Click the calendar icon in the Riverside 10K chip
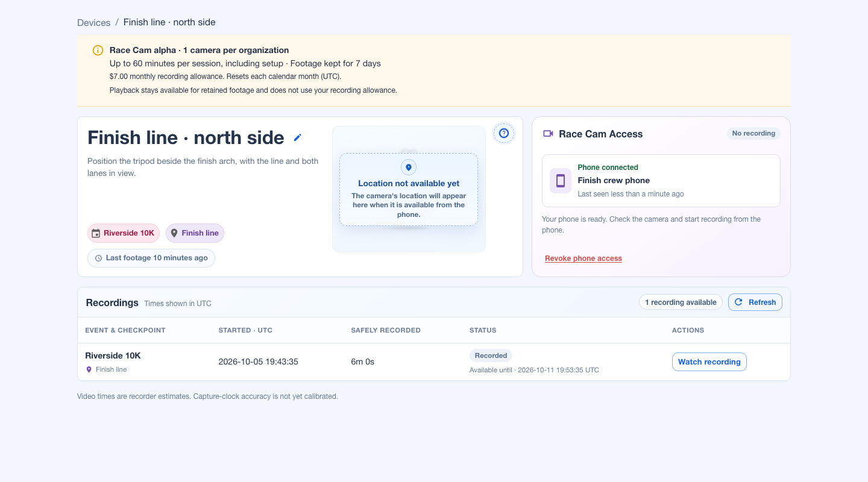Screen dimensions: 868x482 tap(96, 233)
